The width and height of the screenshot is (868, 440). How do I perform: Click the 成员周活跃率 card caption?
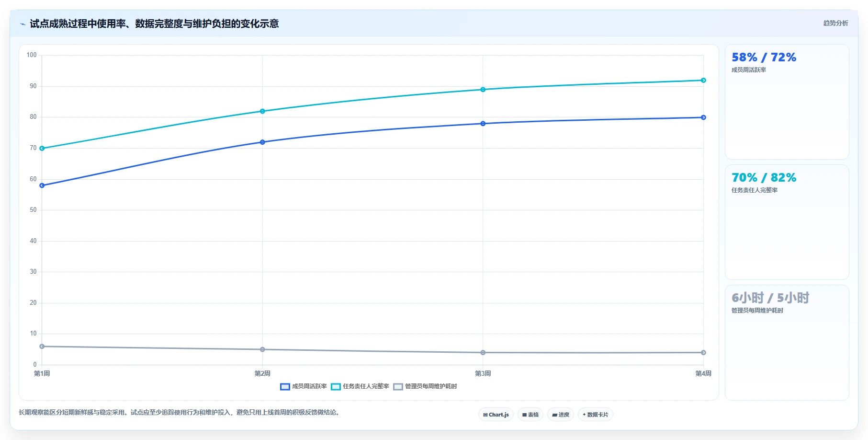click(x=749, y=70)
